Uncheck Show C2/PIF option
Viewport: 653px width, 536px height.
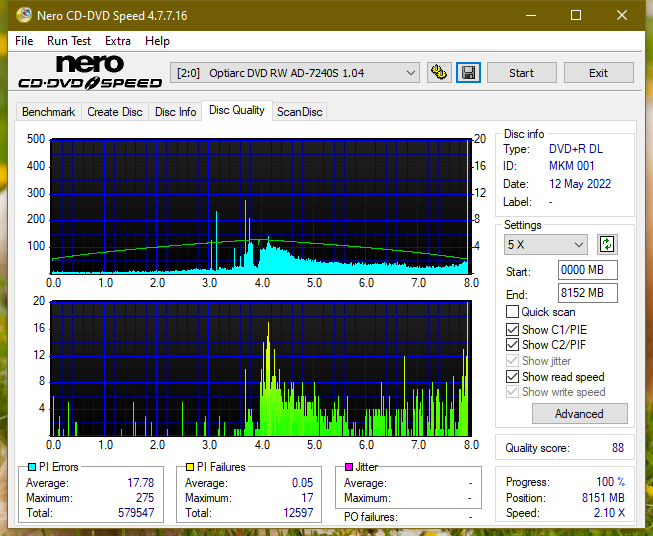pos(512,344)
